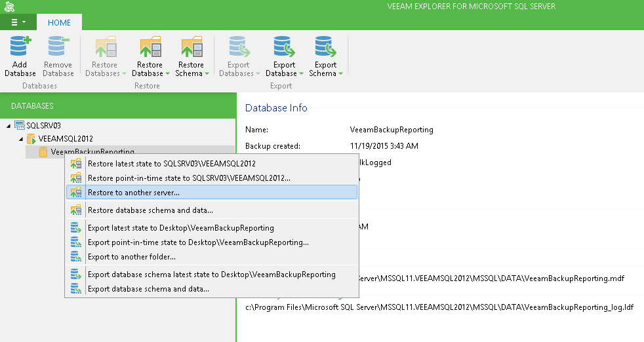Click the DATABASES panel header
The image size is (644, 342).
[118, 105]
